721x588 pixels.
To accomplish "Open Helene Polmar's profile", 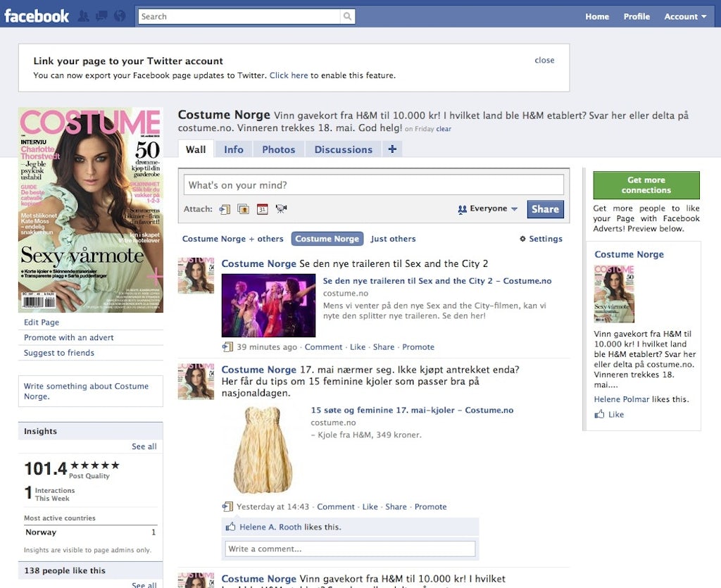I will pos(622,399).
